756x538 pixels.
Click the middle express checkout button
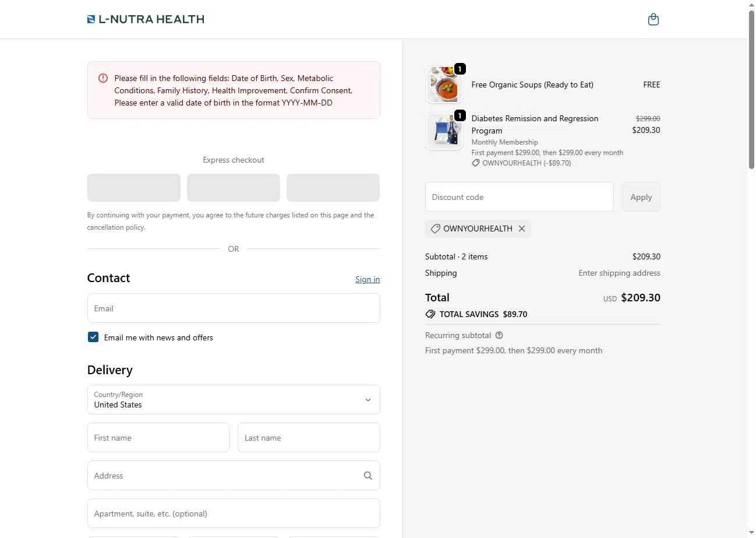(x=234, y=188)
